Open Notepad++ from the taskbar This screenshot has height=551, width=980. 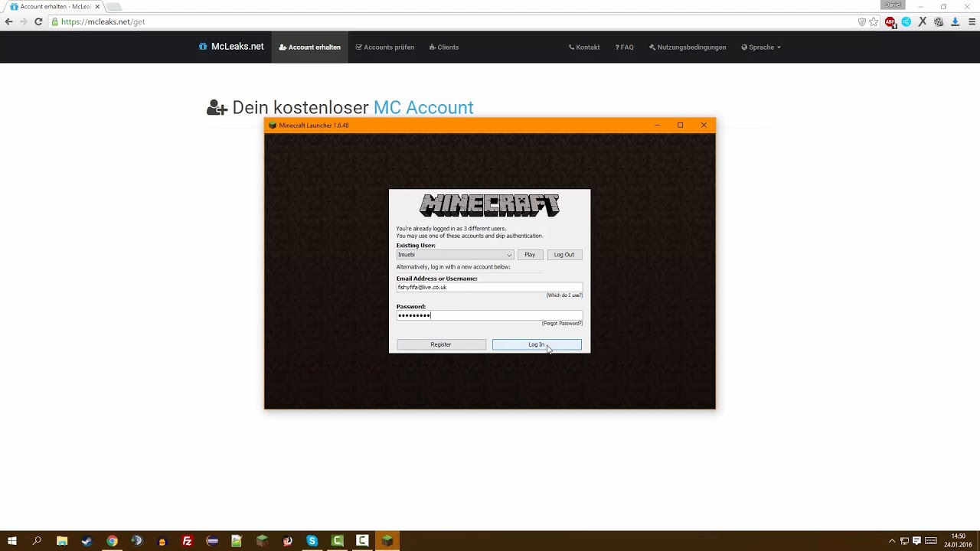click(237, 541)
